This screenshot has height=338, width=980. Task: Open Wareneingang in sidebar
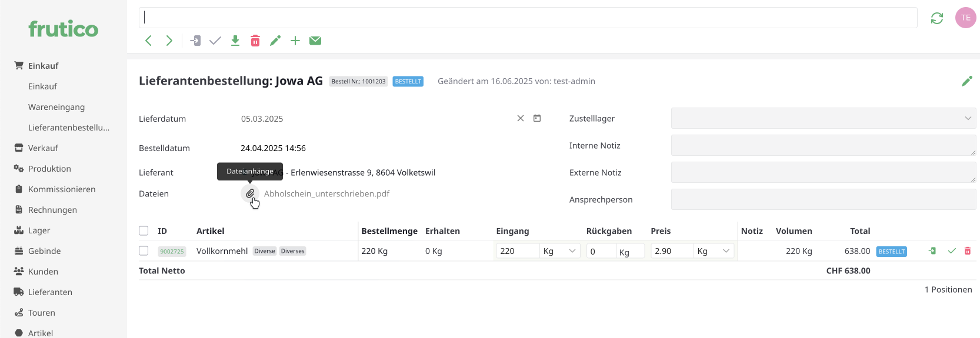pos(56,107)
